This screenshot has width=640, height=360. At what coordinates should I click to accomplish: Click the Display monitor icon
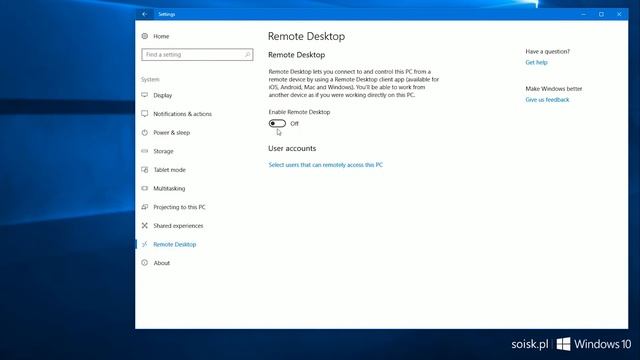(144, 95)
